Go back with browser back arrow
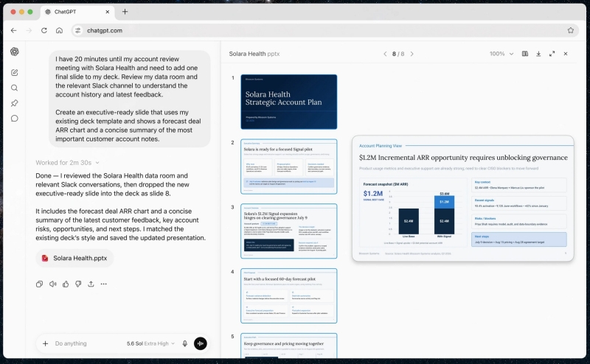 (14, 30)
